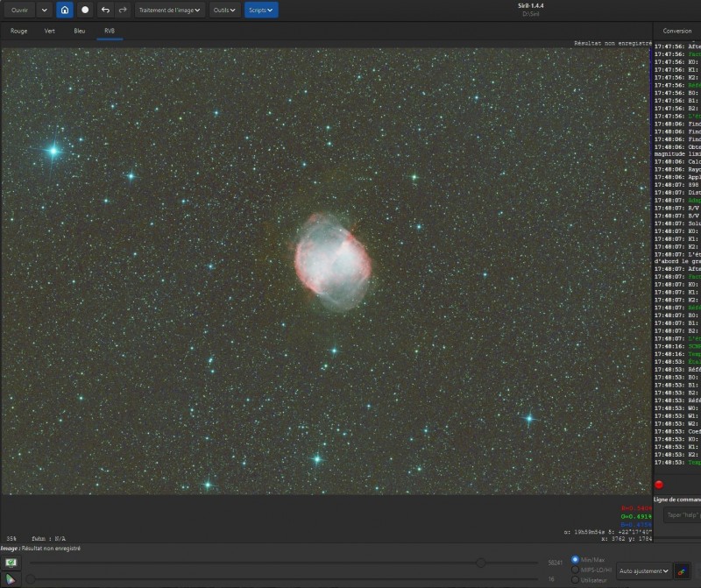Open the Scripts dropdown menu

pyautogui.click(x=261, y=10)
